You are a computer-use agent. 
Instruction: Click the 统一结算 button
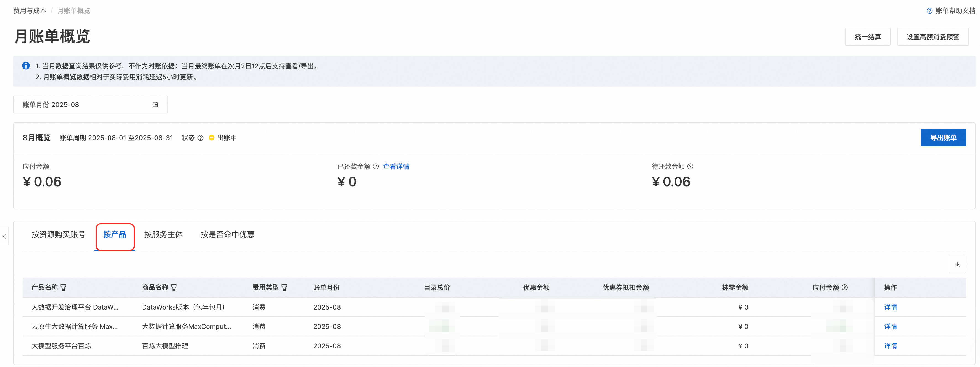tap(867, 37)
